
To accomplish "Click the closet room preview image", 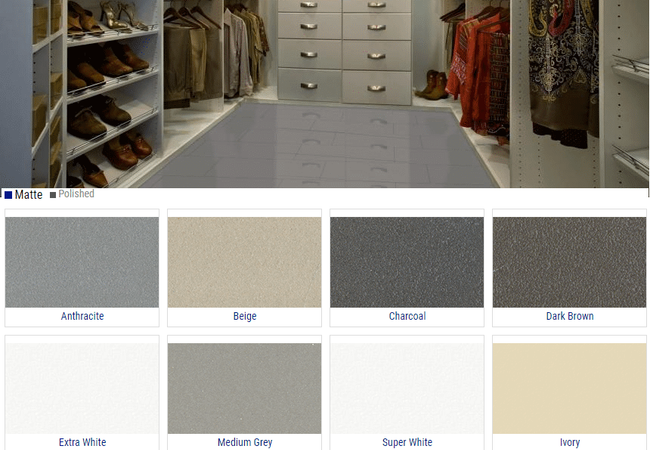I will (325, 94).
